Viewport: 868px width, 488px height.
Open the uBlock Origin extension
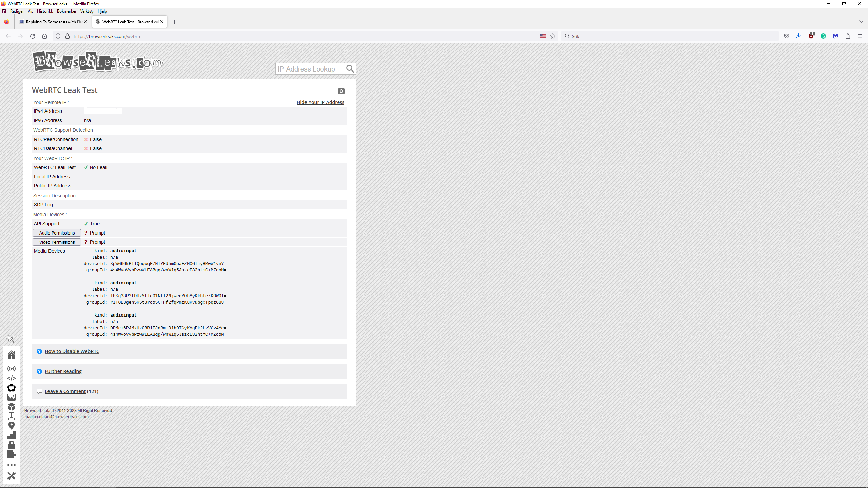coord(811,36)
